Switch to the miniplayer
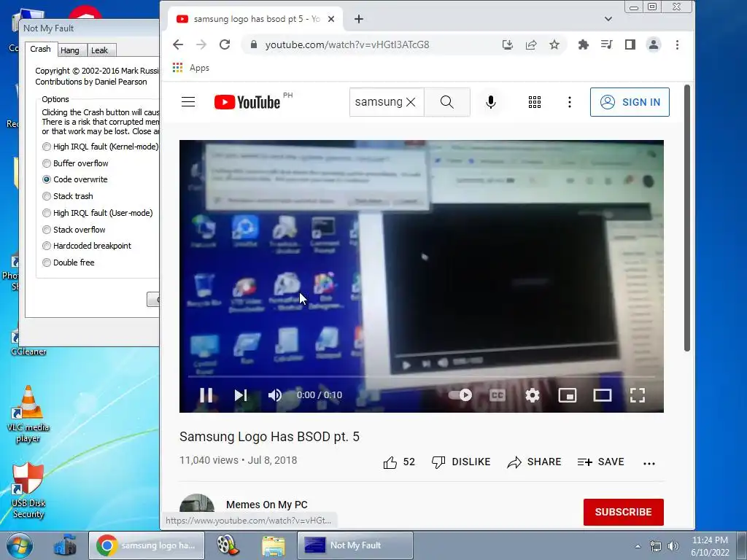This screenshot has height=560, width=747. pyautogui.click(x=568, y=394)
